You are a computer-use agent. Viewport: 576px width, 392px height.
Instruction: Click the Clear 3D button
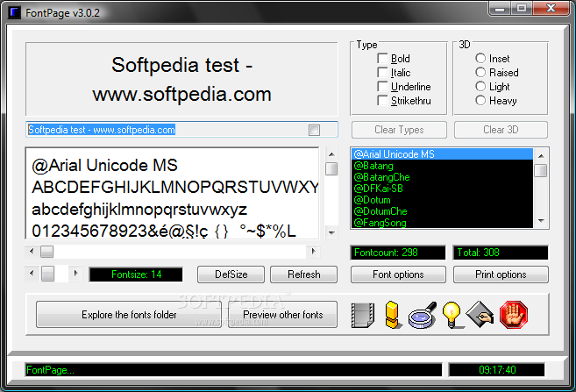tap(501, 130)
